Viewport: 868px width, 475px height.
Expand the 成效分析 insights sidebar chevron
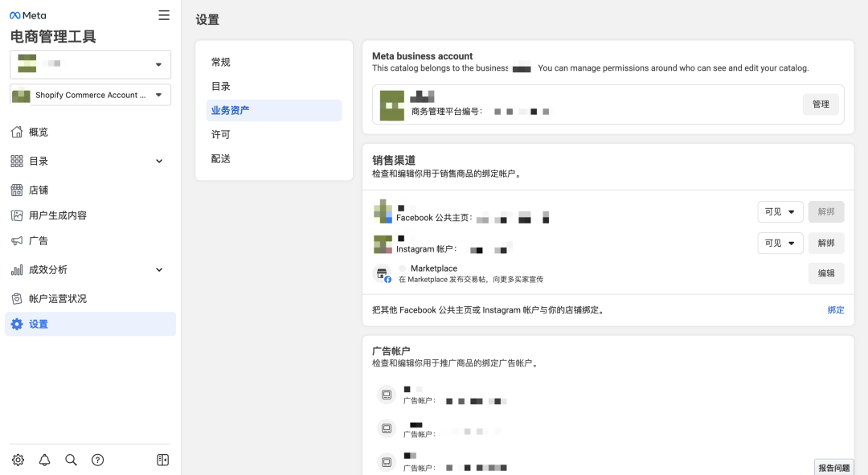pos(158,269)
